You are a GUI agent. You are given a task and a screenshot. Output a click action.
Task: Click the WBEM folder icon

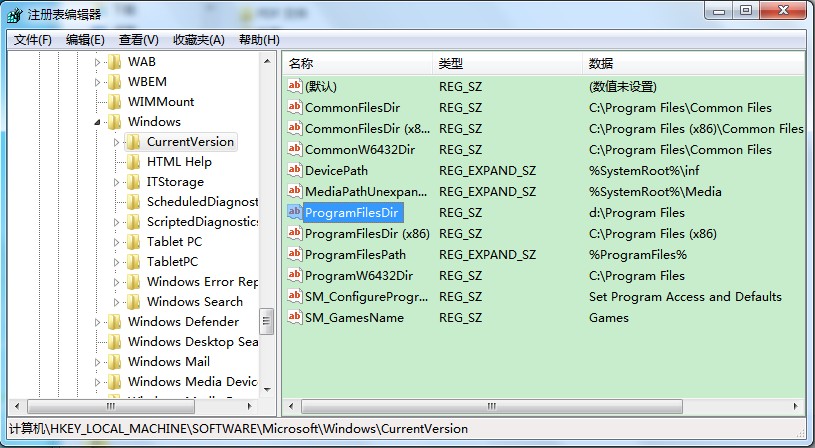114,82
